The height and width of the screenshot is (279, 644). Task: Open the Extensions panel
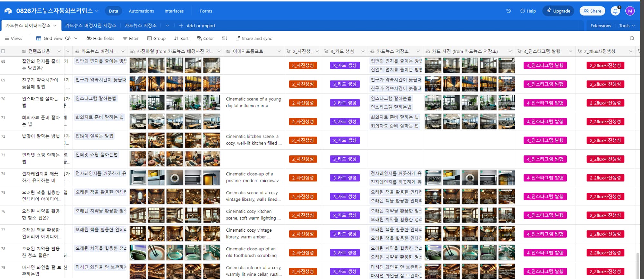pos(601,26)
